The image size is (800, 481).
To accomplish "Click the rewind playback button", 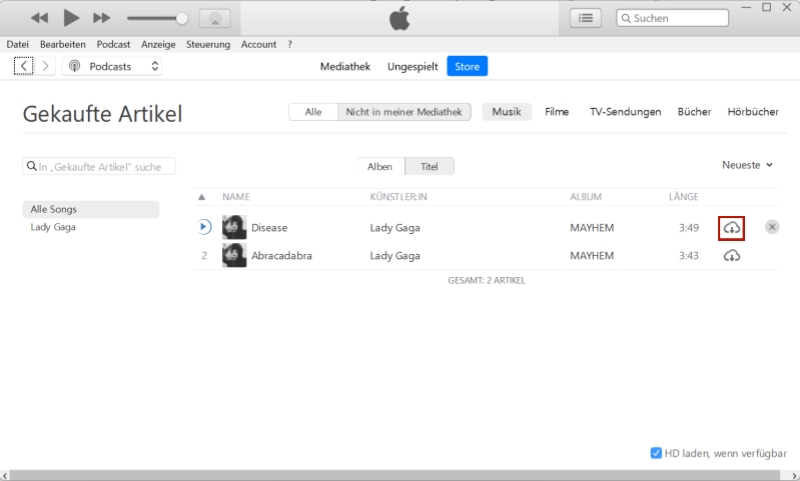I will pyautogui.click(x=39, y=18).
